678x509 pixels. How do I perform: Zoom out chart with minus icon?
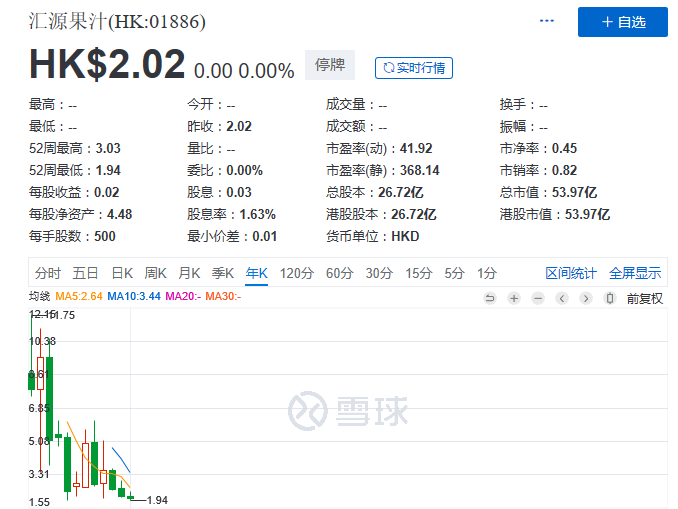click(x=538, y=298)
